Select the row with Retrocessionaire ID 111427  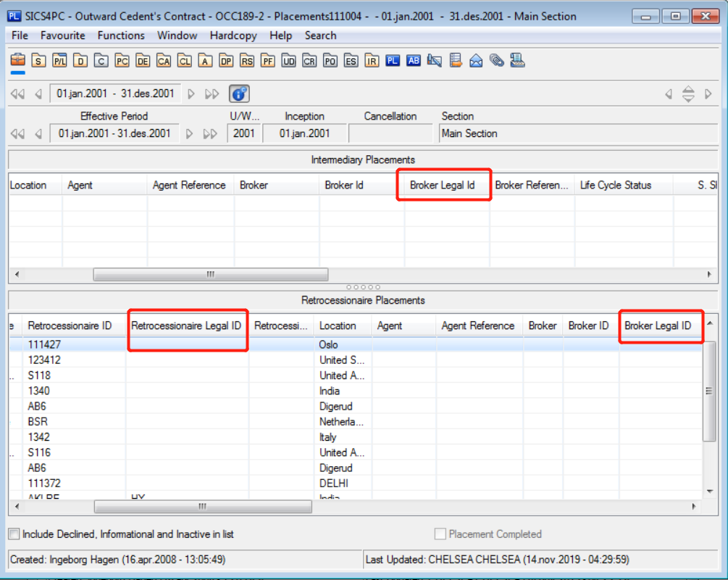(38, 345)
